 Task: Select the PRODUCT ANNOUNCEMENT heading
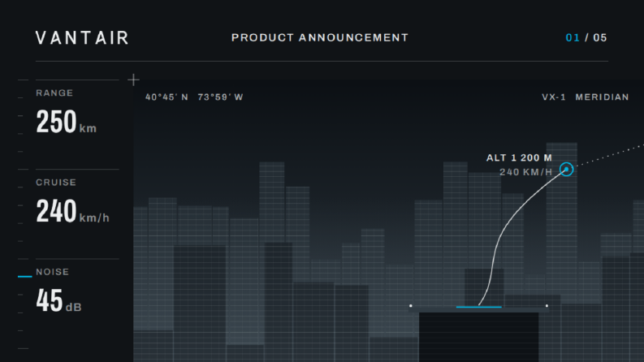tap(320, 38)
